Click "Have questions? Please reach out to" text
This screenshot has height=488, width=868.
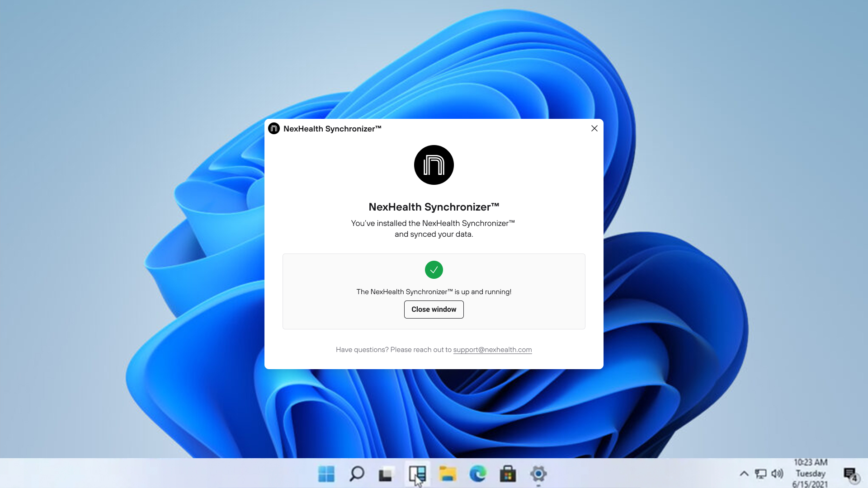tap(394, 350)
